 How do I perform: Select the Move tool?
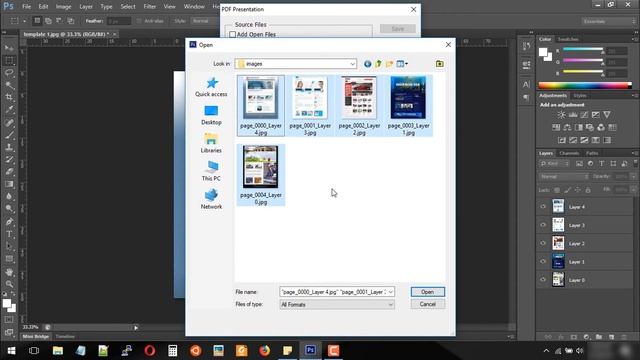coord(9,48)
